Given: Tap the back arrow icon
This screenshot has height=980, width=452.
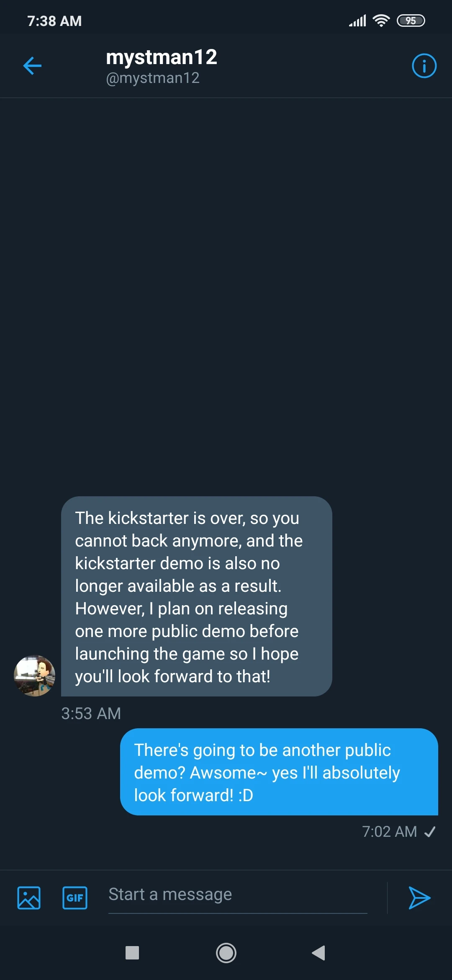Looking at the screenshot, I should (32, 66).
